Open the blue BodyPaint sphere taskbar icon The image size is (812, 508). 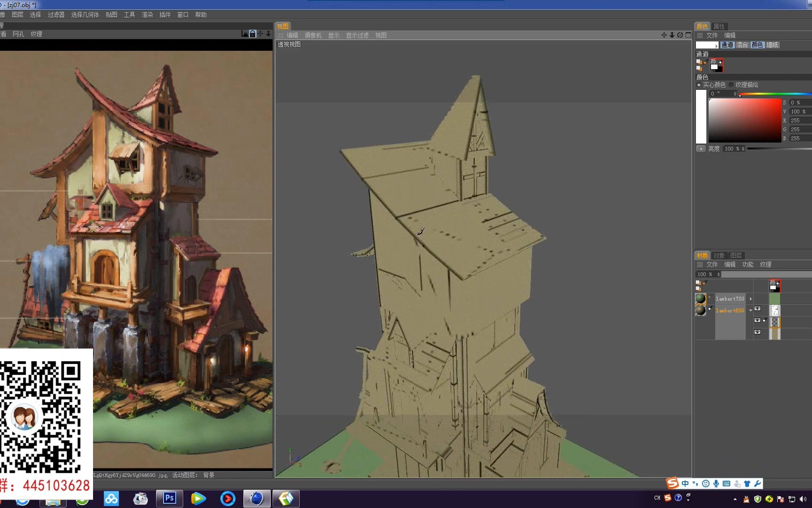(x=257, y=498)
